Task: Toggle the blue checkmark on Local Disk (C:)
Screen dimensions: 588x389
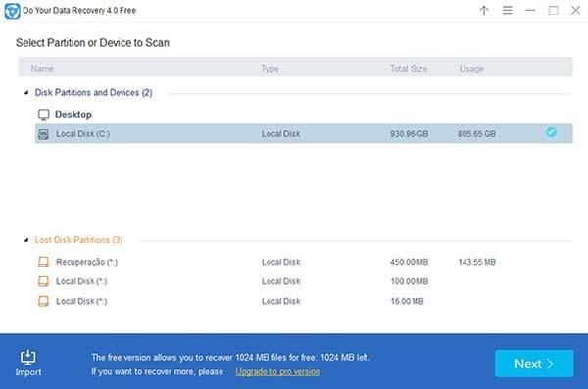Action: (551, 132)
